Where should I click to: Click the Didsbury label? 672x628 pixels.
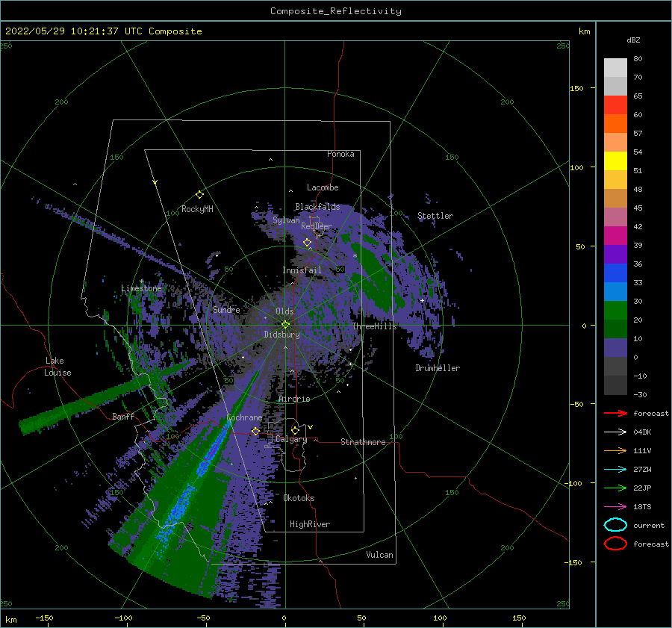(282, 335)
